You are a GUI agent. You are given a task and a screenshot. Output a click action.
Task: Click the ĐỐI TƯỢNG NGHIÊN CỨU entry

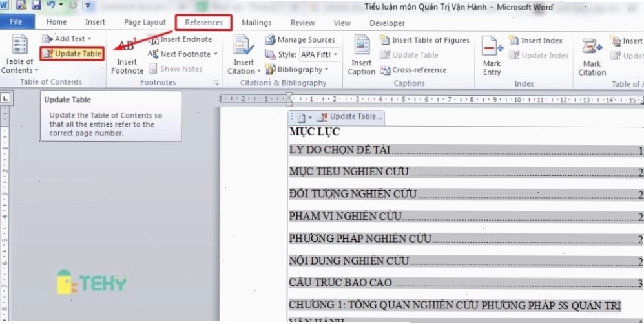click(x=466, y=194)
